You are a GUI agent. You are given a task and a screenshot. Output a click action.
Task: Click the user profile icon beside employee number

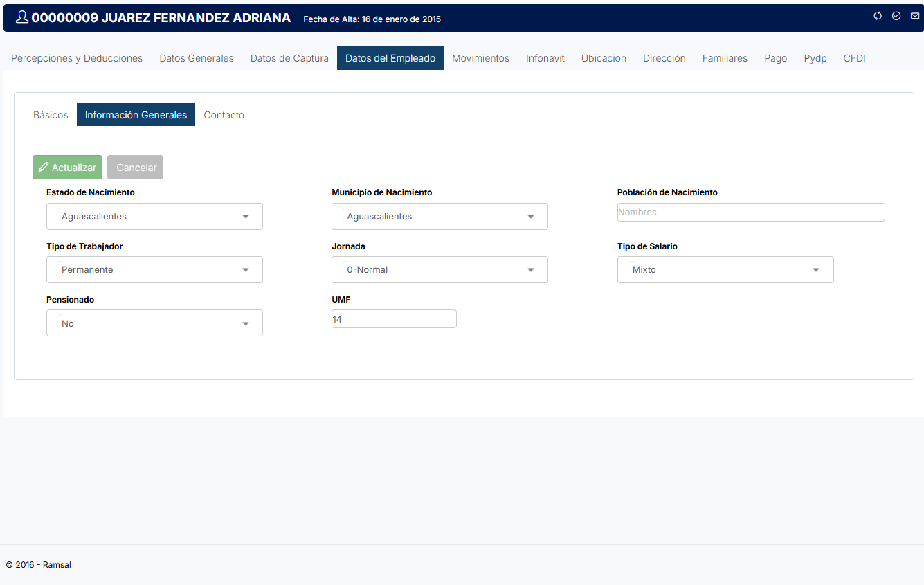pos(21,18)
